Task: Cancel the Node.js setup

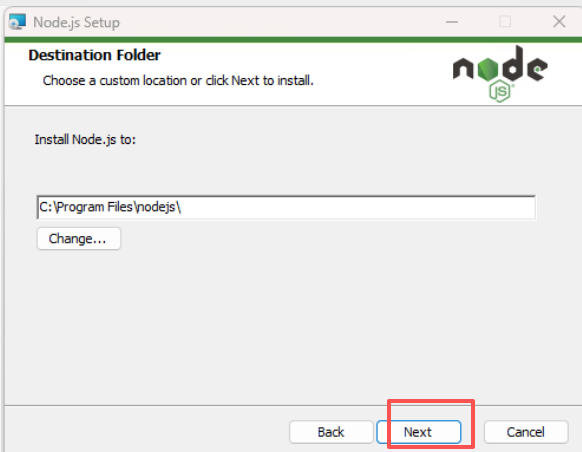Action: 526,432
